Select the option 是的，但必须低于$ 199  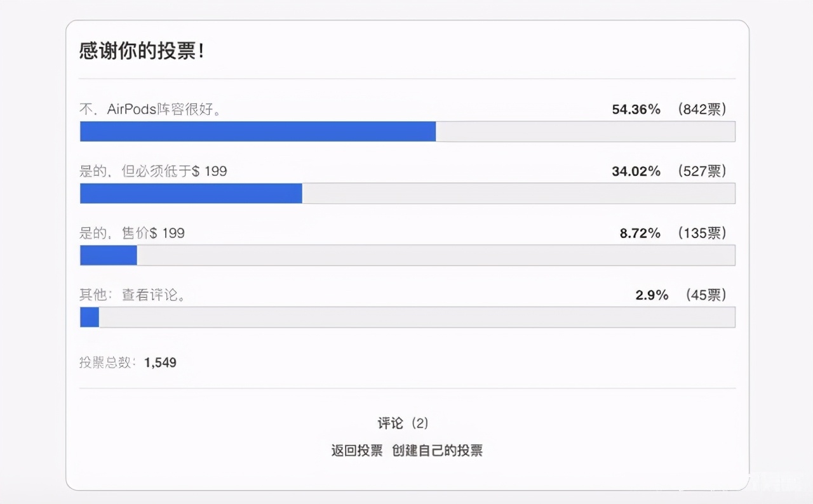click(152, 171)
